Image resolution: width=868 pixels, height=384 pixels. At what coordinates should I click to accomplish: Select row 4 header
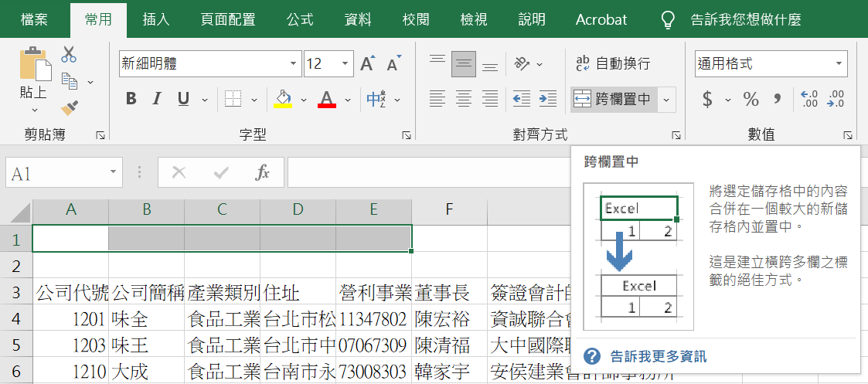(x=15, y=318)
